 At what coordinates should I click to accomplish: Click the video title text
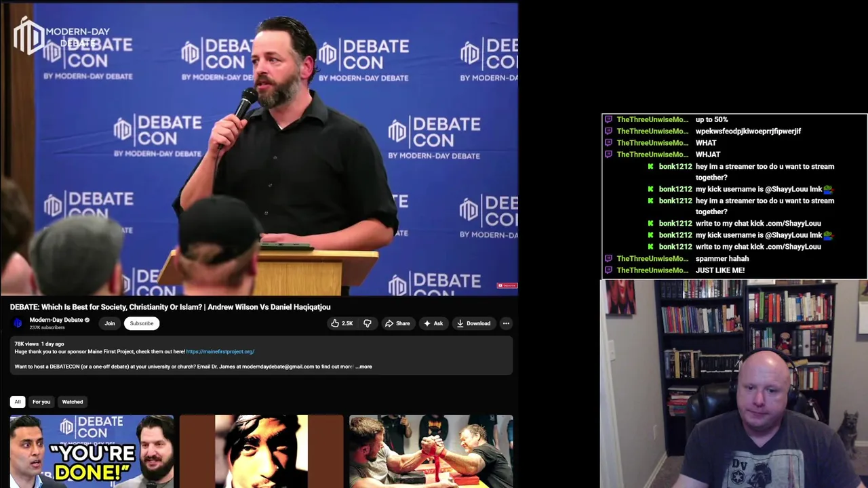[x=170, y=307]
